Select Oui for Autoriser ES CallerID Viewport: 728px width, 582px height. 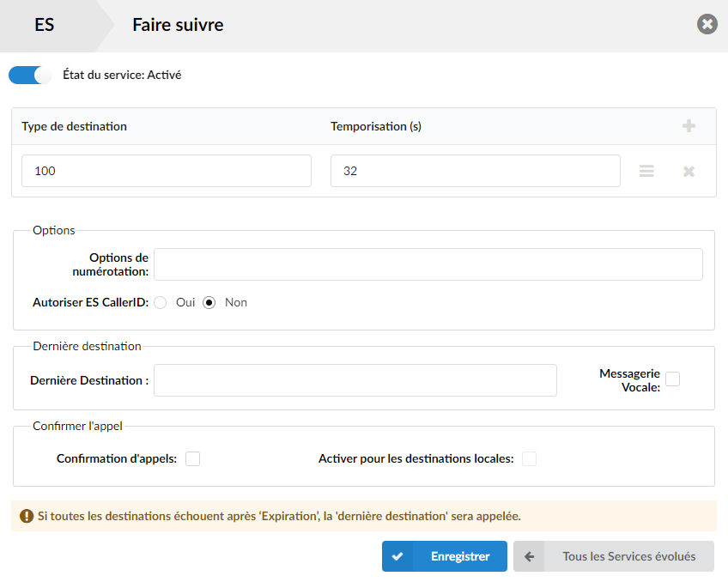[161, 303]
